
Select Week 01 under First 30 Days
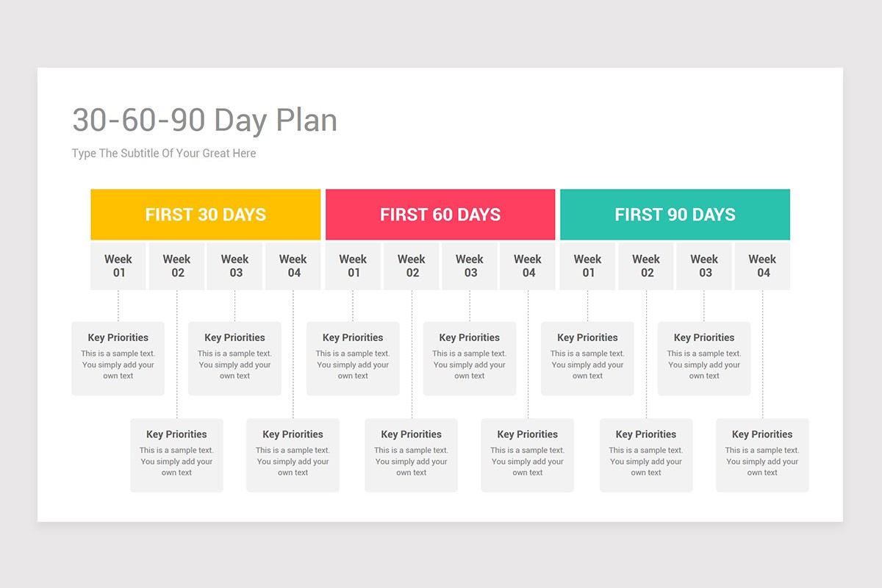point(118,266)
